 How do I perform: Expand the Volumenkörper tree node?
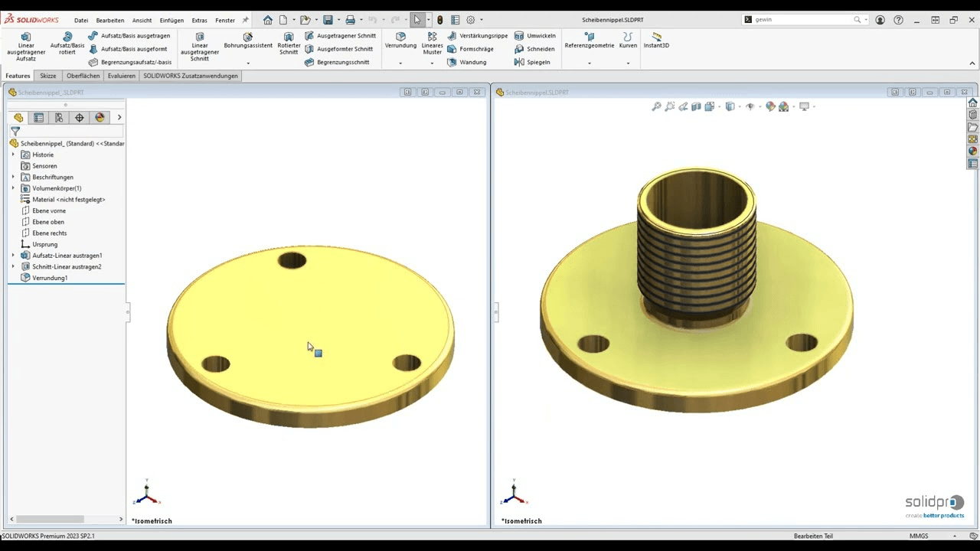coord(12,188)
